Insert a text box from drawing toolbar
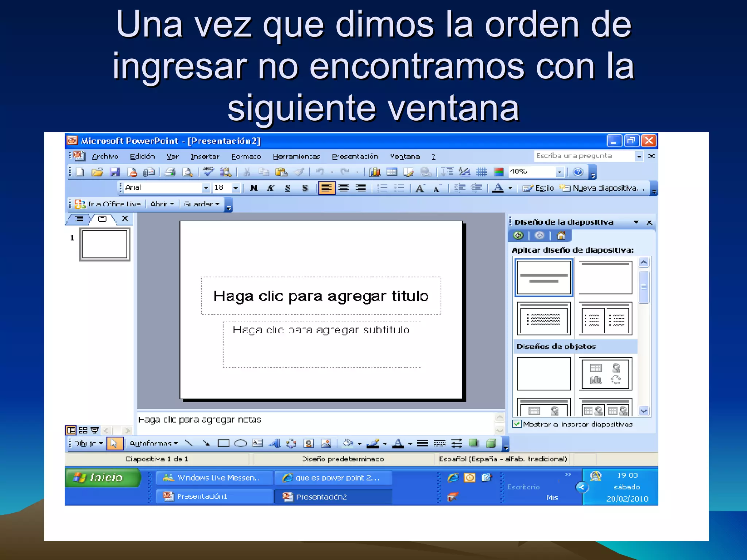Image resolution: width=747 pixels, height=560 pixels. tap(258, 443)
